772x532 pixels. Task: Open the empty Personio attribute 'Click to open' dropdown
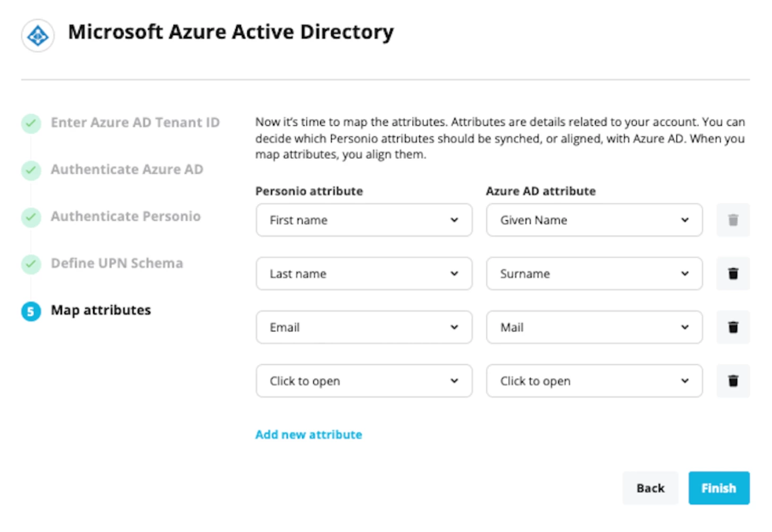tap(364, 381)
